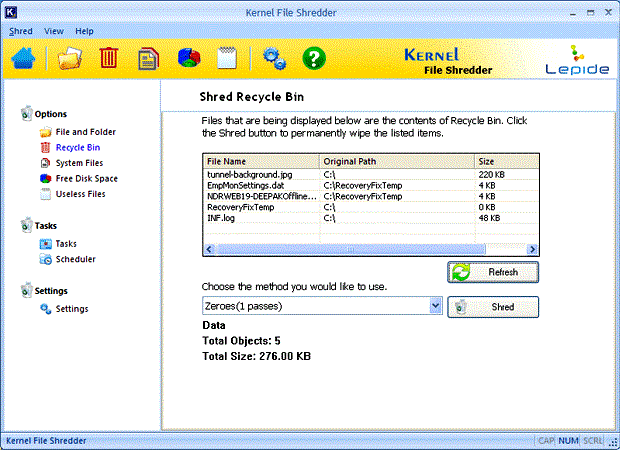Viewport: 620px width, 450px height.
Task: Click the Settings gear sidebar icon
Action: tap(45, 309)
